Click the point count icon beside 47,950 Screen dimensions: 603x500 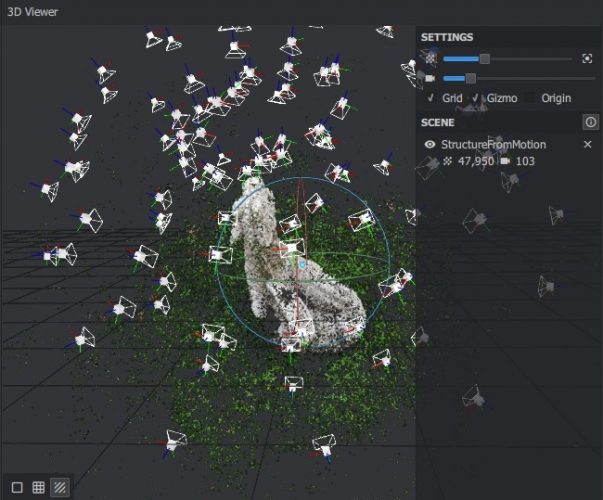tap(449, 161)
